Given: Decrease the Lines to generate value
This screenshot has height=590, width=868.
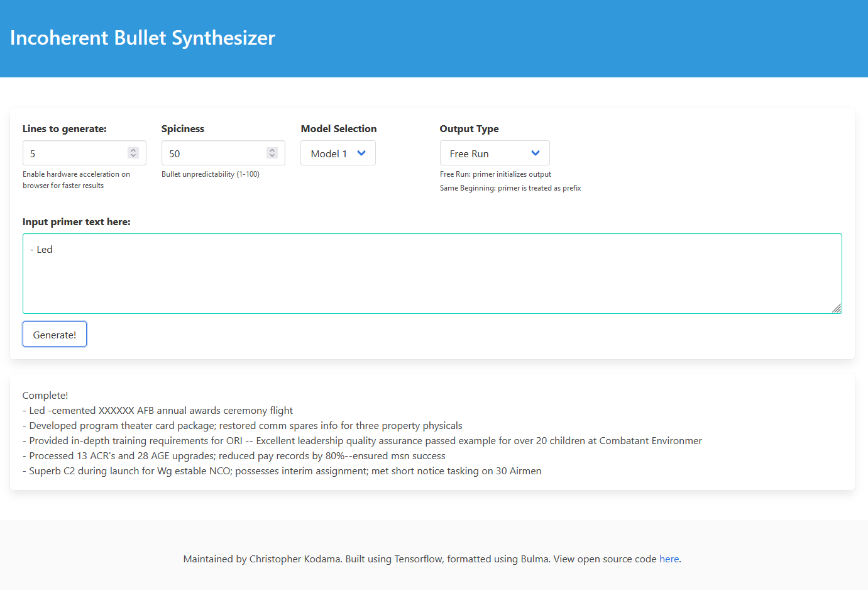Looking at the screenshot, I should point(133,156).
